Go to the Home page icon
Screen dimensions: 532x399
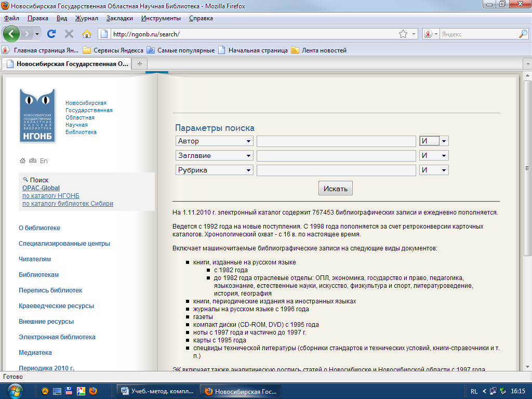(87, 34)
